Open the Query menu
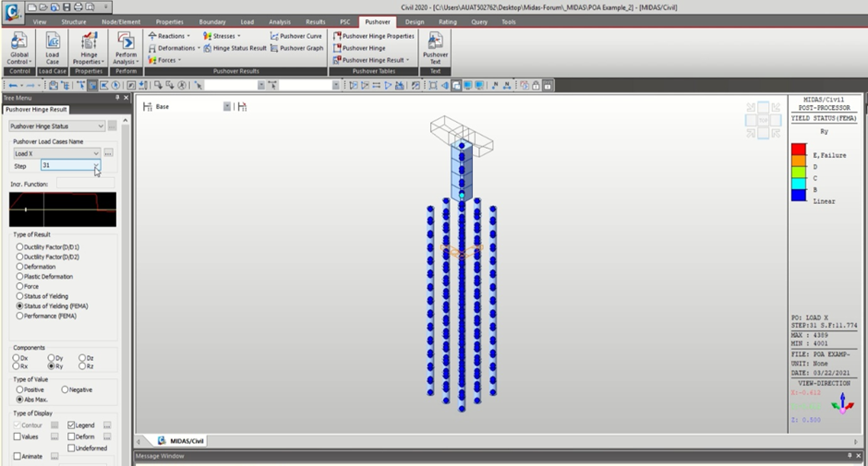Viewport: 868px width, 466px height. coord(479,22)
